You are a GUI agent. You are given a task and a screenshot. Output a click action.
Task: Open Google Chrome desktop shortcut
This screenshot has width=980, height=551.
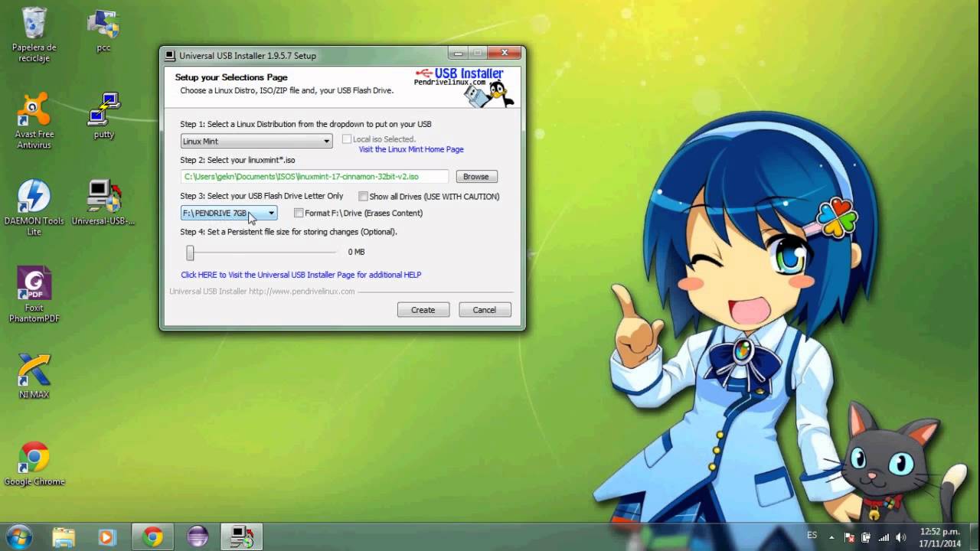click(34, 464)
